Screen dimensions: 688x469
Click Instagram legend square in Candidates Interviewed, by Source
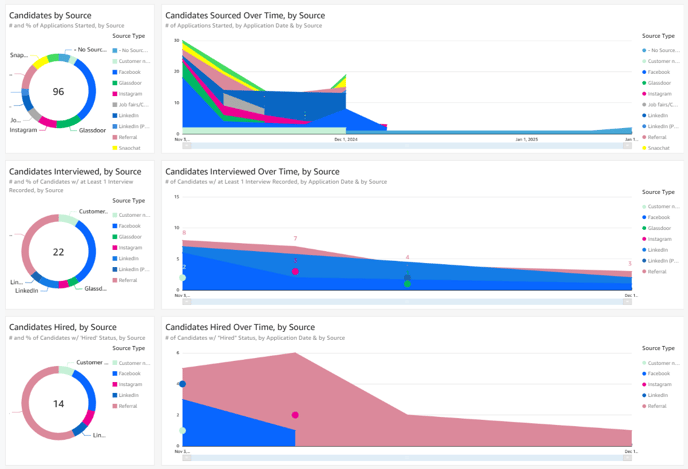(115, 248)
